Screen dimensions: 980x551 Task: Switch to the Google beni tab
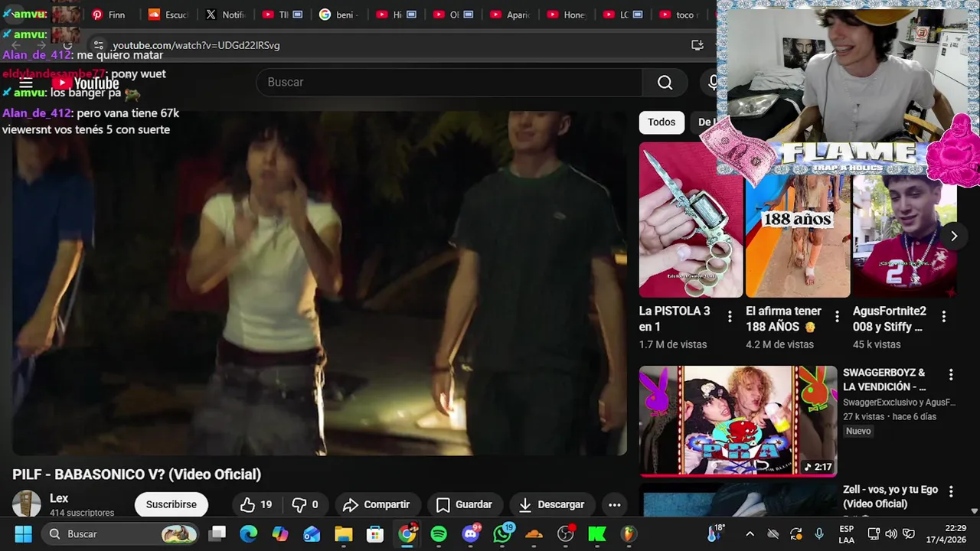(338, 15)
